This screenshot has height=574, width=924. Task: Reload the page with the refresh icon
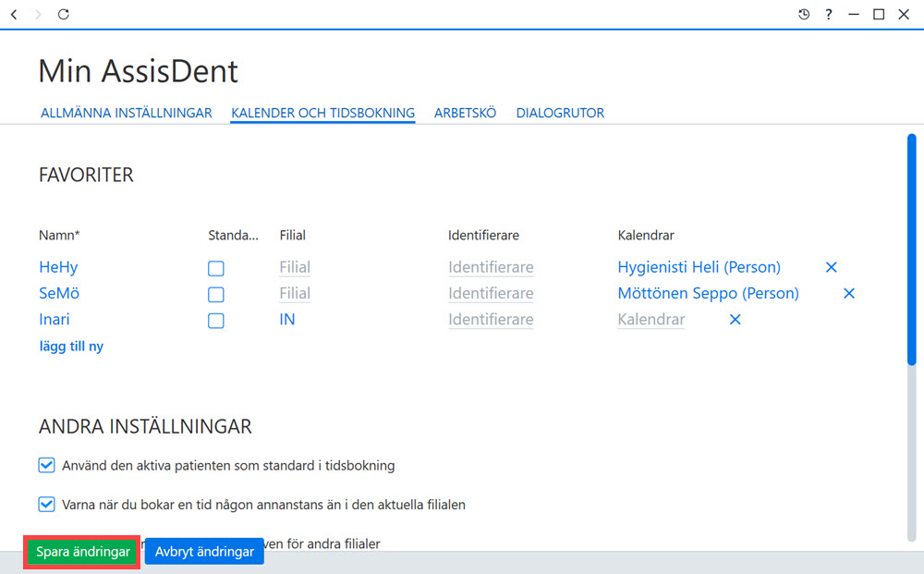tap(64, 14)
